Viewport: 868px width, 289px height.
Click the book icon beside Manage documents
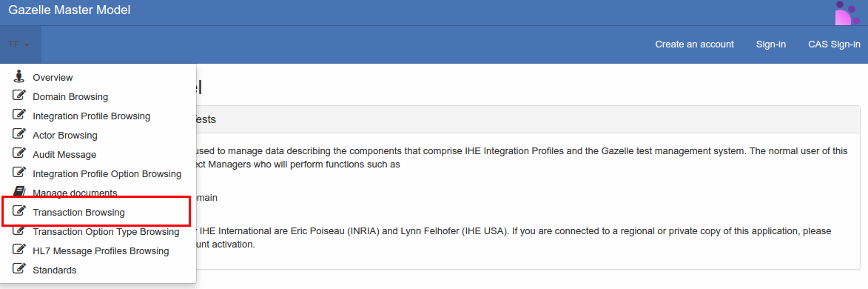point(19,192)
